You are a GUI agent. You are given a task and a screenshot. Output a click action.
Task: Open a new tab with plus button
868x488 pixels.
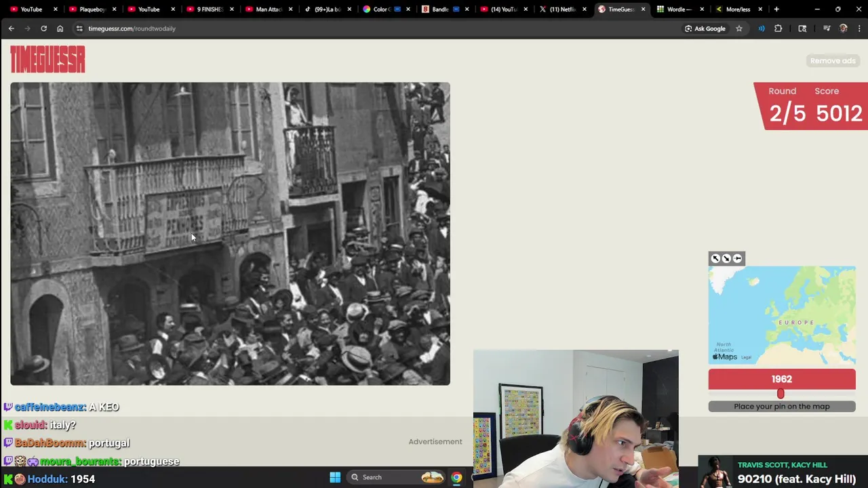(x=776, y=9)
